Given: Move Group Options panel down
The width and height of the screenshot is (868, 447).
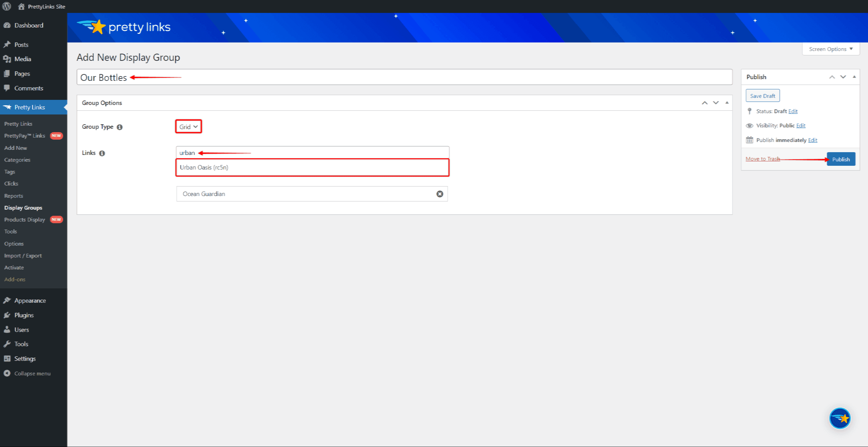Looking at the screenshot, I should [x=716, y=103].
